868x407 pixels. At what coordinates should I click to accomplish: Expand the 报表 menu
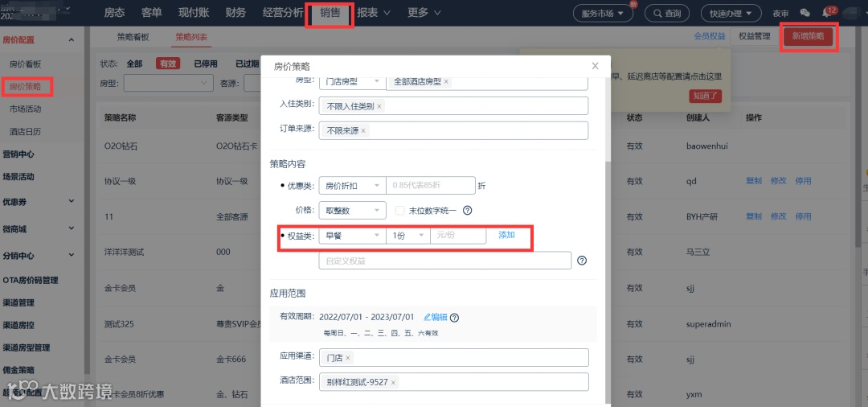click(x=374, y=12)
